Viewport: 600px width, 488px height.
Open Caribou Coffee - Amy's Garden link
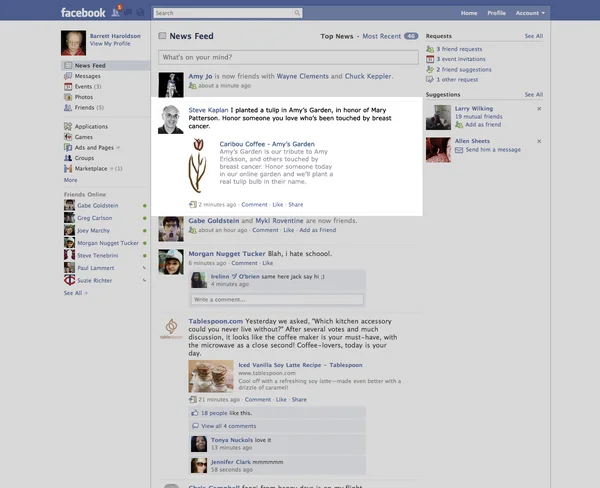pyautogui.click(x=267, y=144)
